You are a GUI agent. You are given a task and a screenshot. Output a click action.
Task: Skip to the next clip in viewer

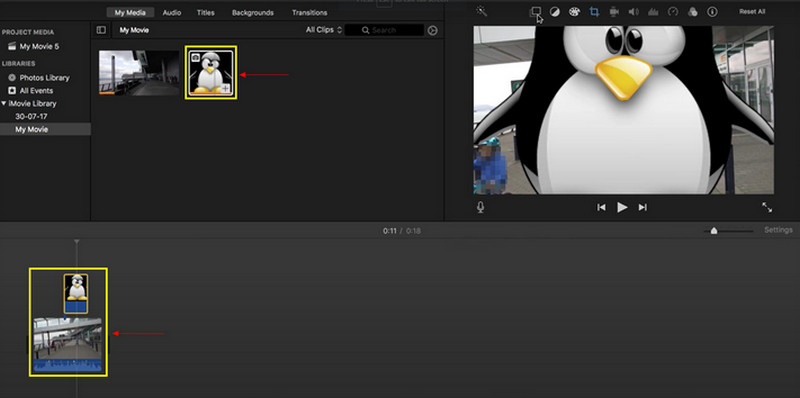pos(642,207)
